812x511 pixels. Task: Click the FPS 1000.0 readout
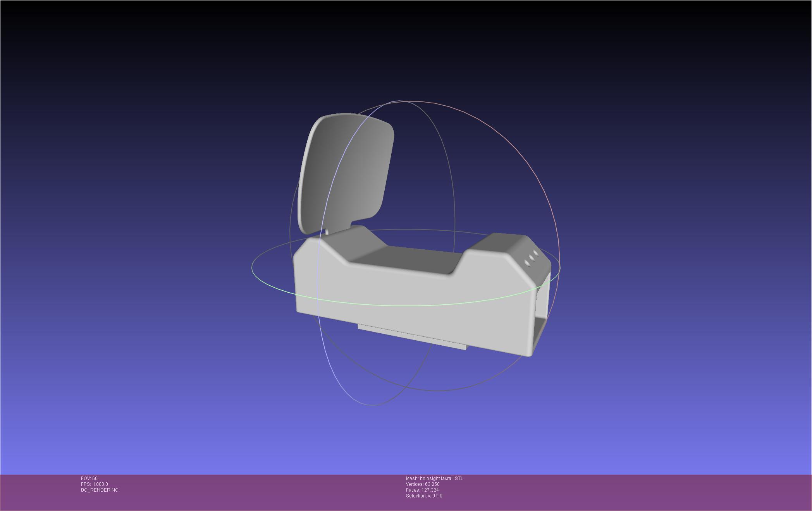94,484
